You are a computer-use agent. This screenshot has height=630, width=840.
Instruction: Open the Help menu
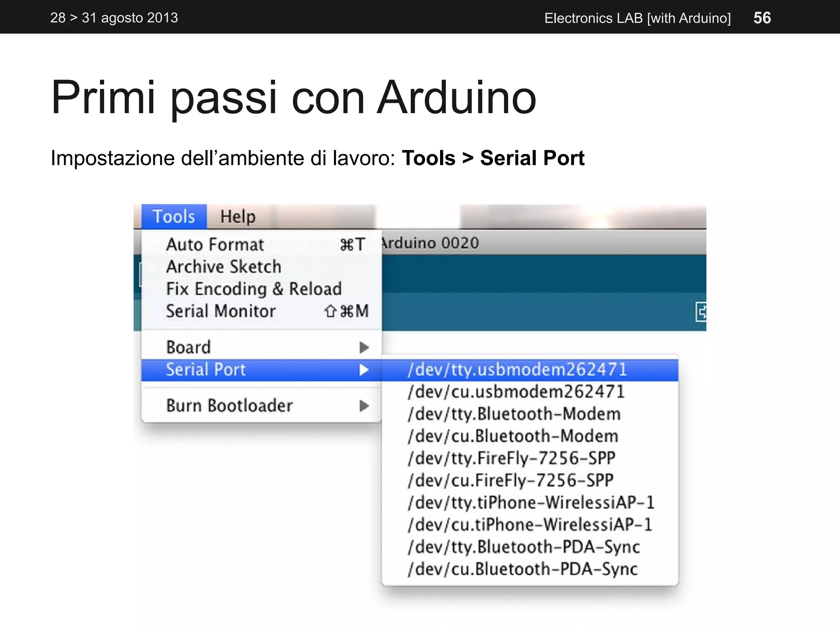coord(238,216)
